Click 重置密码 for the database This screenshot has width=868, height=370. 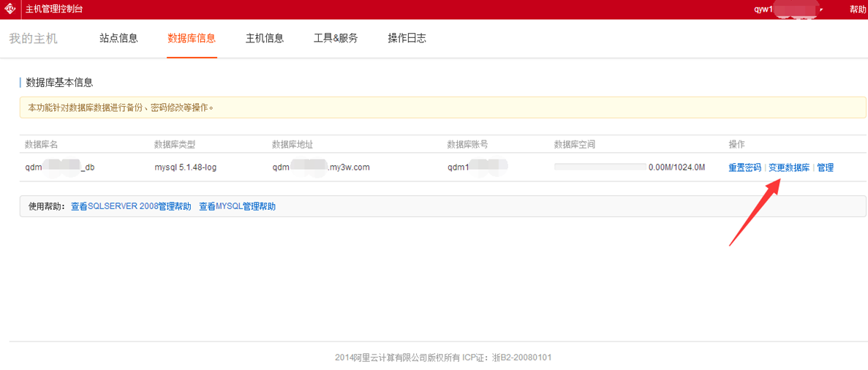(744, 167)
